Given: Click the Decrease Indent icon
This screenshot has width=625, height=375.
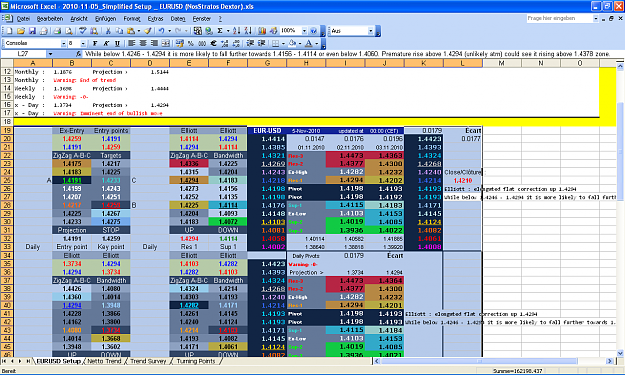Looking at the screenshot, I should click(250, 43).
